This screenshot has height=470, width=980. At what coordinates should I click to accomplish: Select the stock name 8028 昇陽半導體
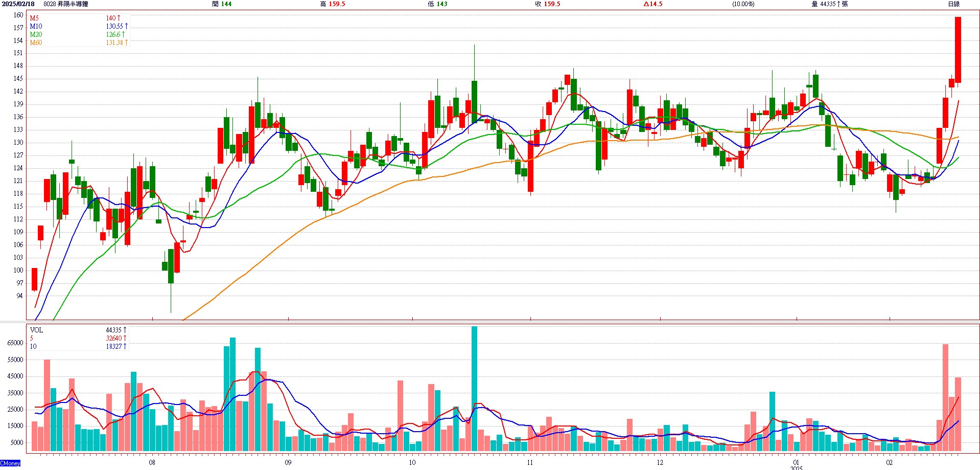(66, 4)
